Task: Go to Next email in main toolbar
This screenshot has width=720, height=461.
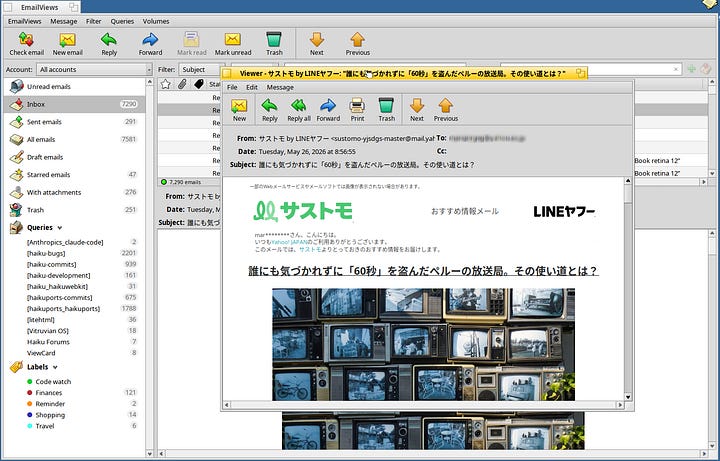Action: [x=316, y=44]
